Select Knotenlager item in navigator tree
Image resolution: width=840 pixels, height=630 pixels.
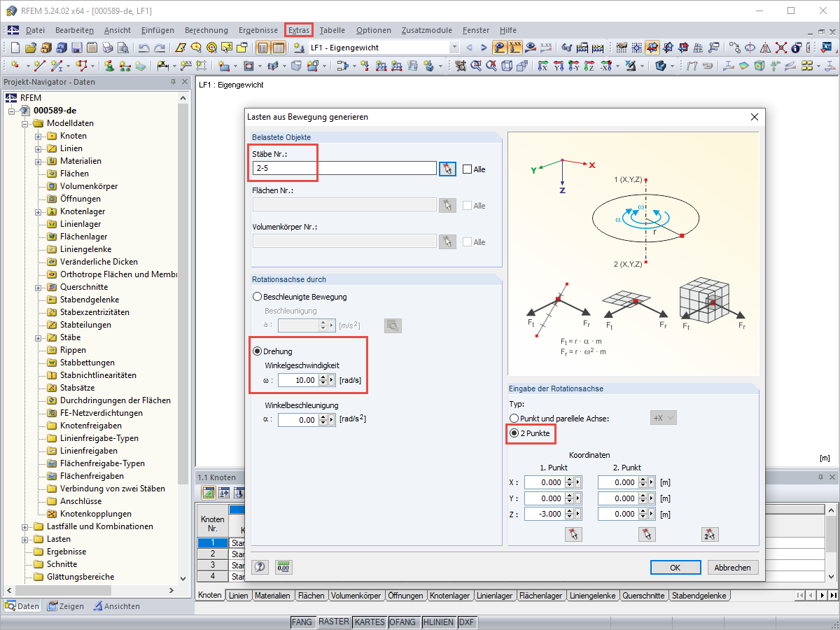(x=83, y=211)
